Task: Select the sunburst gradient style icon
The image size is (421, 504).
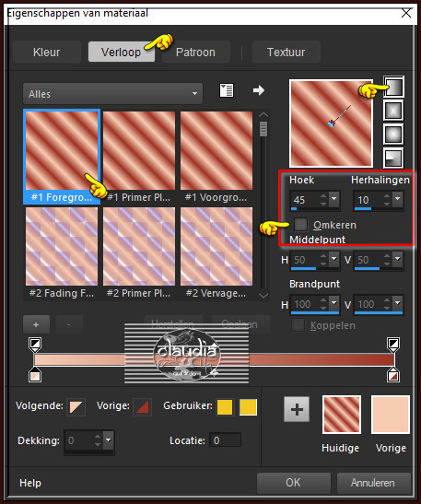Action: [x=393, y=134]
